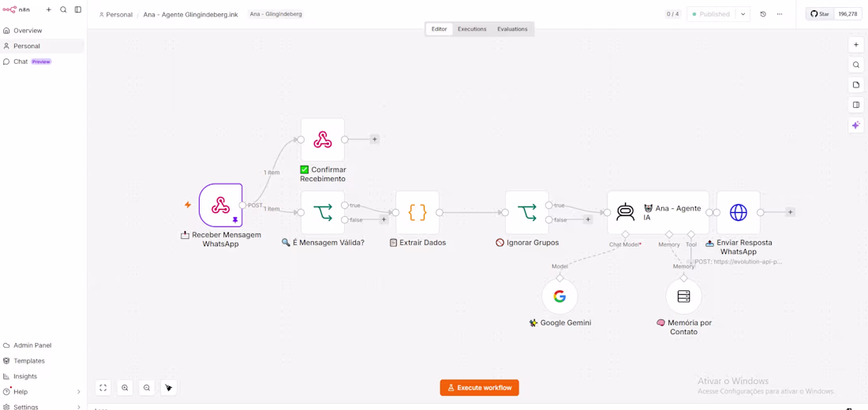Screen dimensions: 868x410
Task: Fit workflow to view
Action: point(103,388)
